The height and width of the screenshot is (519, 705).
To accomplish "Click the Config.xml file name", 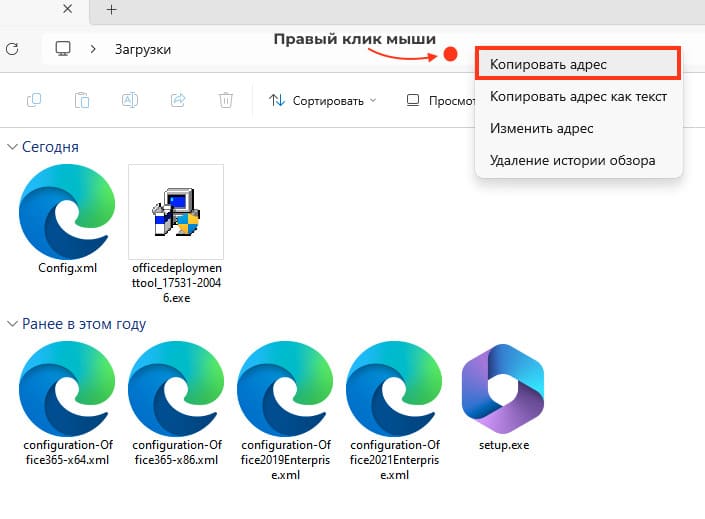I will point(67,268).
